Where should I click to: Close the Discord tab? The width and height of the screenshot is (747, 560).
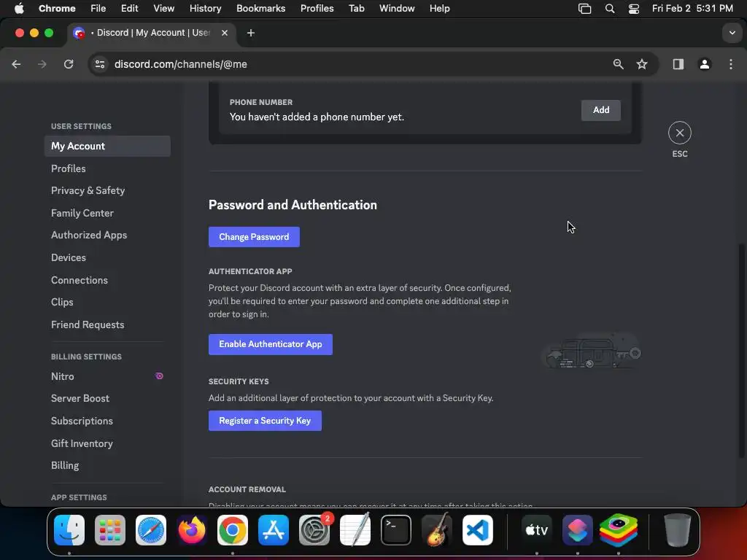click(225, 33)
